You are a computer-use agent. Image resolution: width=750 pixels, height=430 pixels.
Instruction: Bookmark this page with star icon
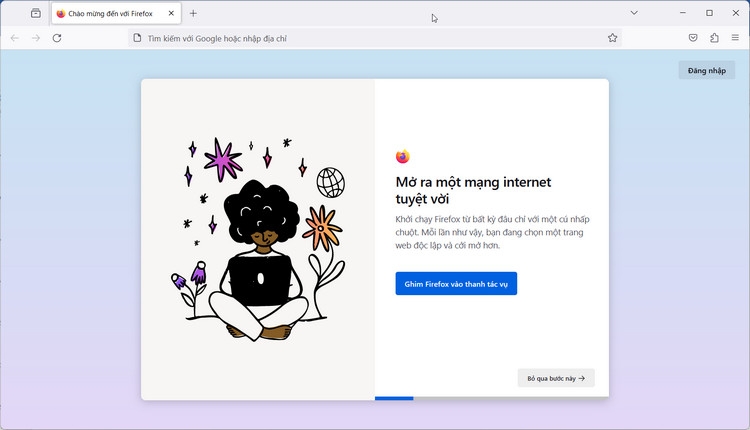pyautogui.click(x=612, y=38)
